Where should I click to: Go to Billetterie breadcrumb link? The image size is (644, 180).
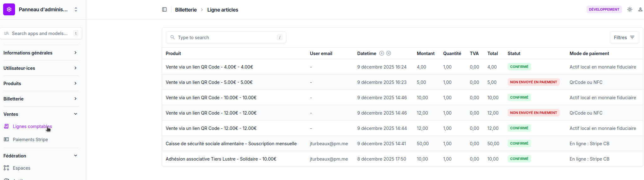(186, 10)
